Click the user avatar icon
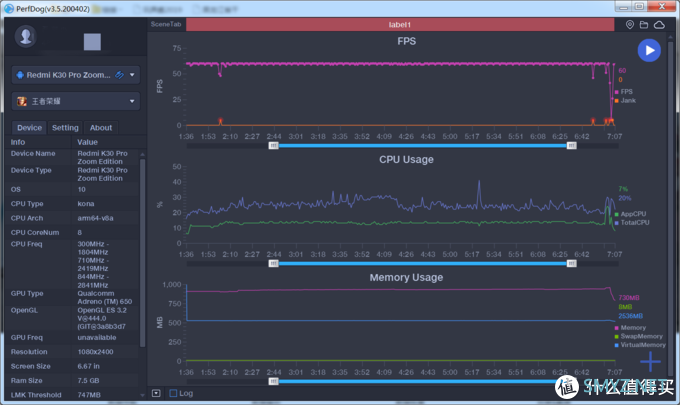680x405 pixels. click(x=26, y=36)
